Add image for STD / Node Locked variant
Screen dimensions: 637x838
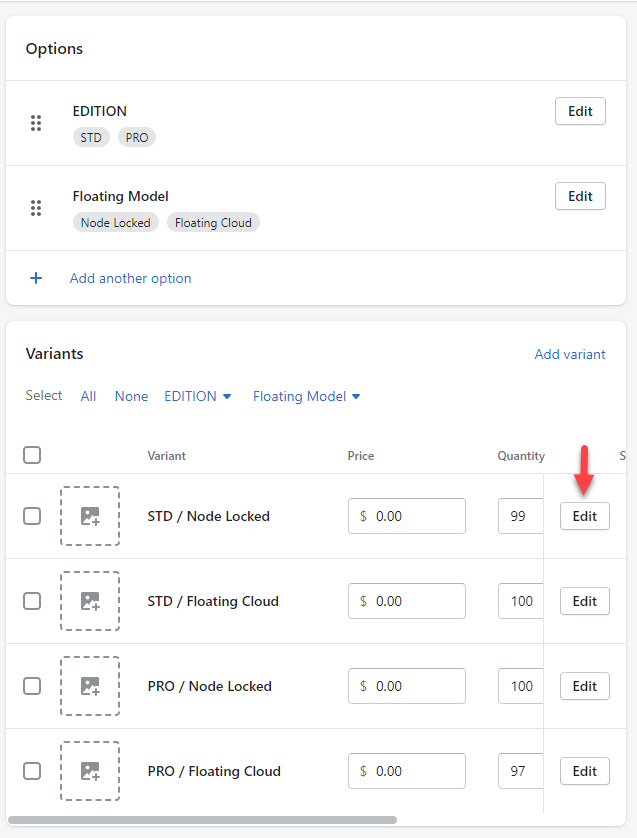[x=90, y=516]
